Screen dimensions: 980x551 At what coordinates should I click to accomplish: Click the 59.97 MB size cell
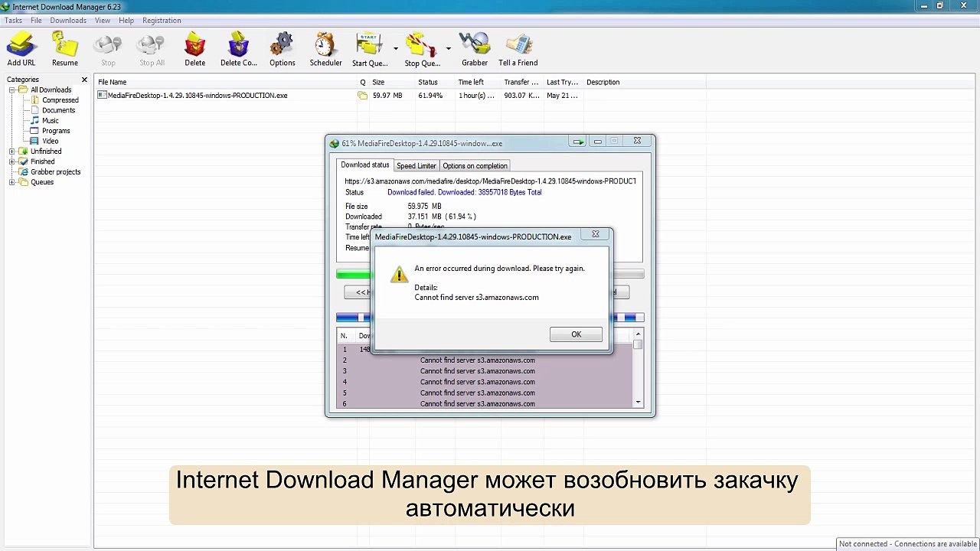(387, 96)
